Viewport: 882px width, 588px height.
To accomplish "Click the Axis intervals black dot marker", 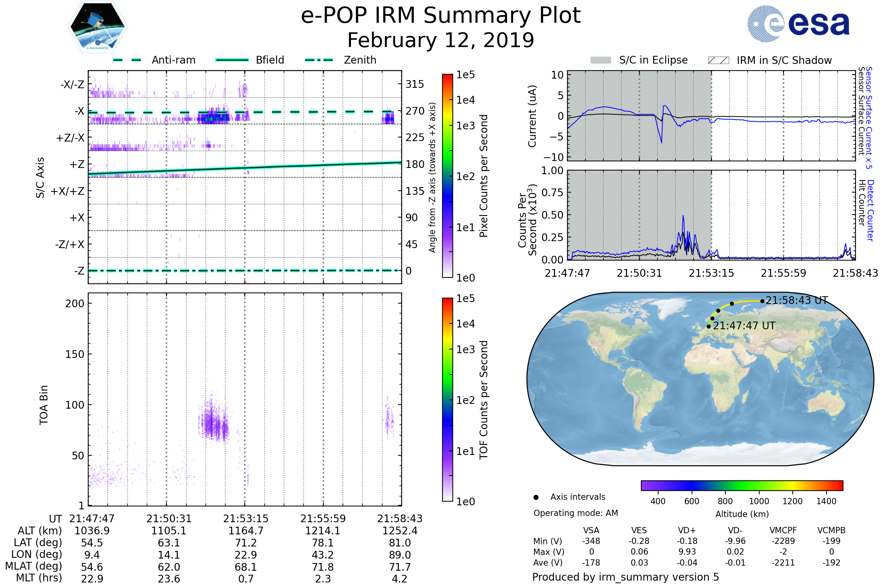I will 536,497.
